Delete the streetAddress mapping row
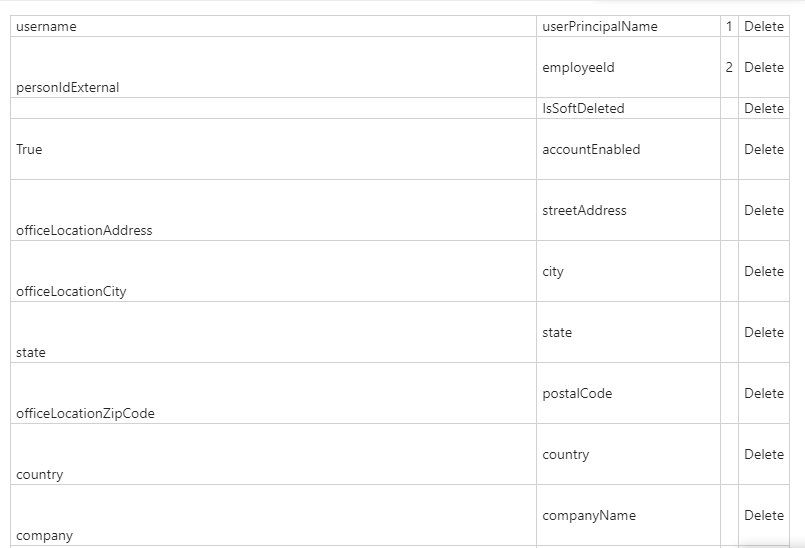Screen dimensions: 805x548 pos(763,211)
